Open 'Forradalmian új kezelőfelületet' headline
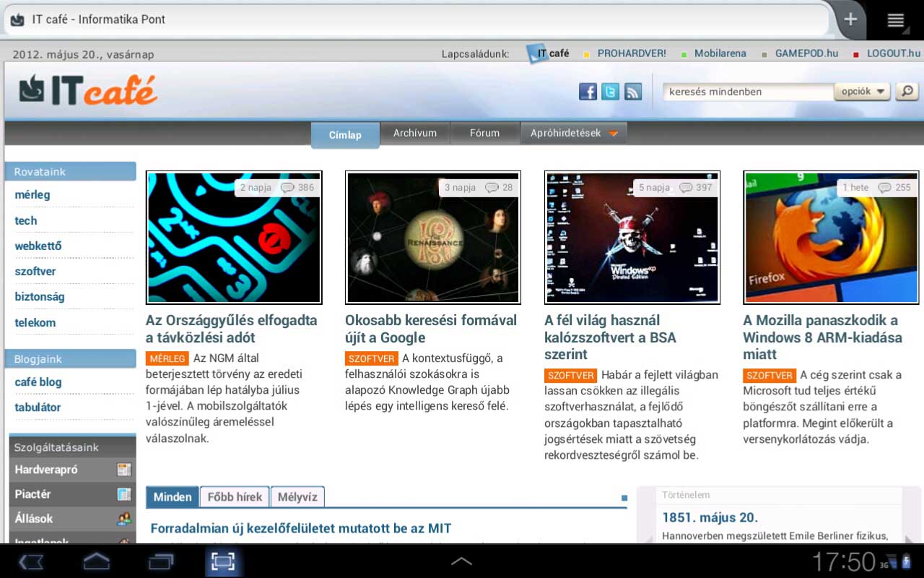The height and width of the screenshot is (578, 924). [x=301, y=529]
